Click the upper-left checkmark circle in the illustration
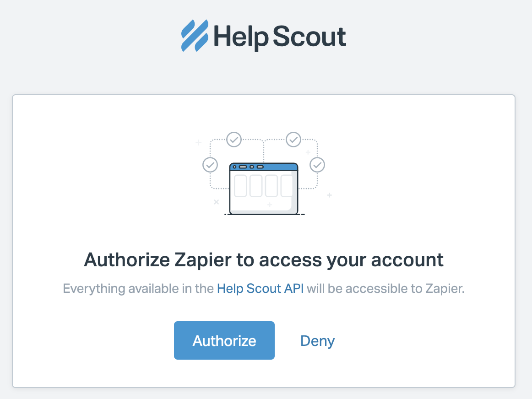The width and height of the screenshot is (532, 399). tap(234, 139)
